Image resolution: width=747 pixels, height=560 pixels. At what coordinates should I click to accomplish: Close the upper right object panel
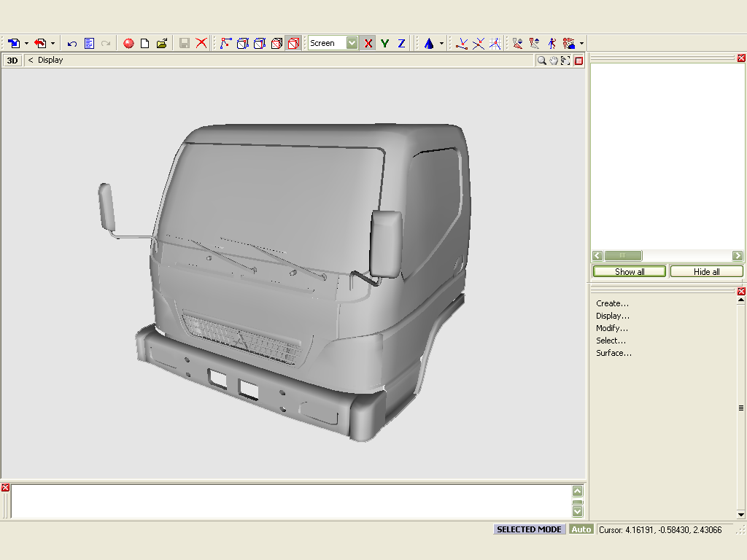741,58
